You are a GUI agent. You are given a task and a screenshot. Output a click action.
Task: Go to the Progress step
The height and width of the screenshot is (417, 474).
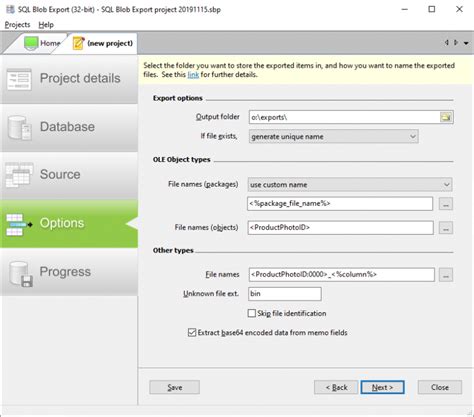pos(69,272)
